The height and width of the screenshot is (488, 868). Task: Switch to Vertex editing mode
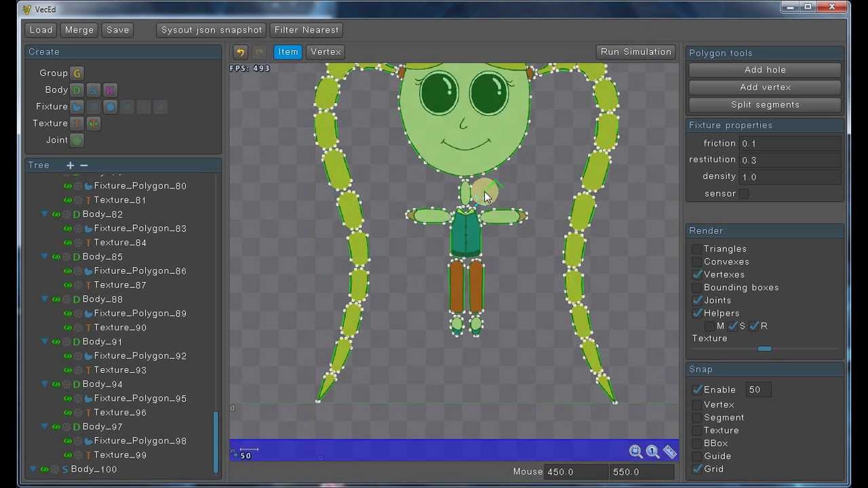point(325,52)
